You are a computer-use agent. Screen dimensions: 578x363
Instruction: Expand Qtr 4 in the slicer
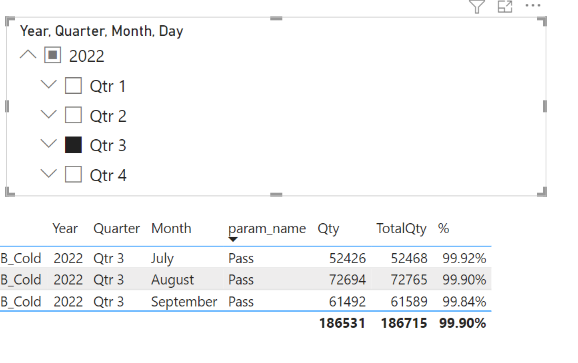point(49,173)
